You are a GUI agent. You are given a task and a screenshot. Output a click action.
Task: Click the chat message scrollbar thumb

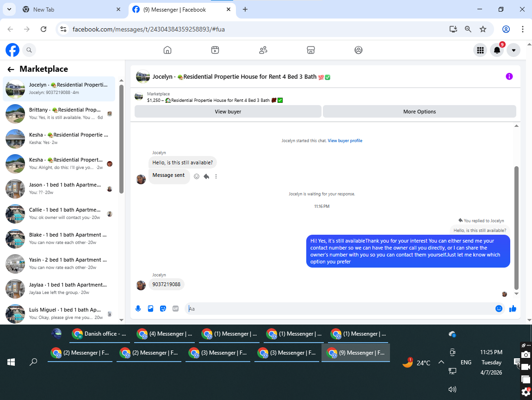coord(516,227)
